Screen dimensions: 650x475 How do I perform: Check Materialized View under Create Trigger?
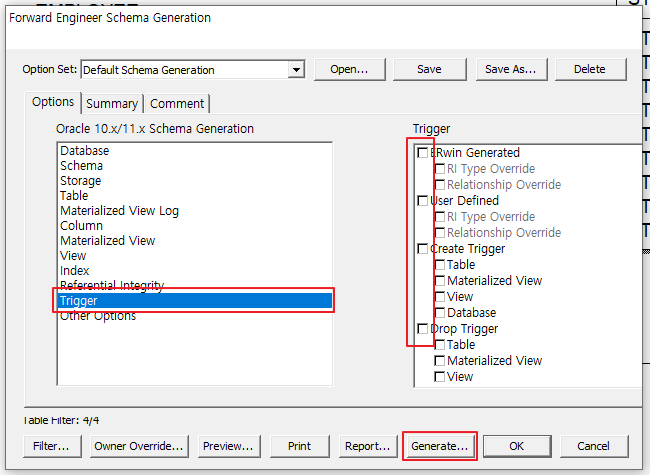click(439, 281)
